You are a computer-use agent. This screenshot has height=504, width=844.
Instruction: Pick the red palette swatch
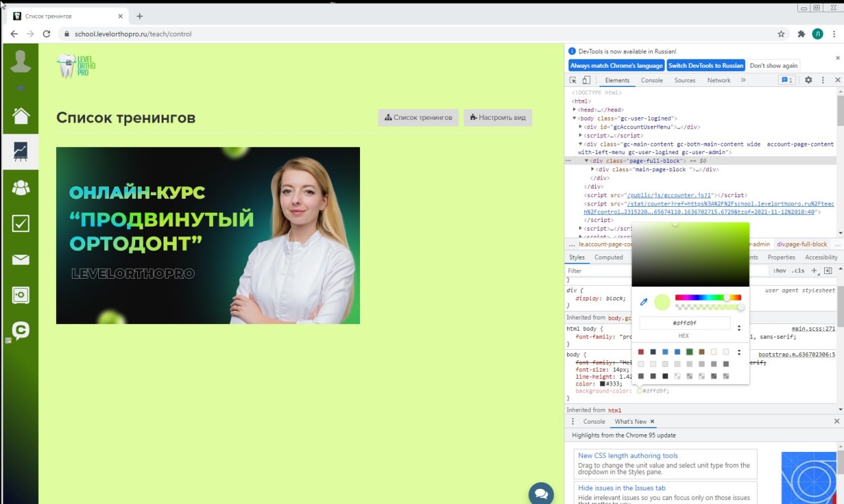(x=641, y=352)
